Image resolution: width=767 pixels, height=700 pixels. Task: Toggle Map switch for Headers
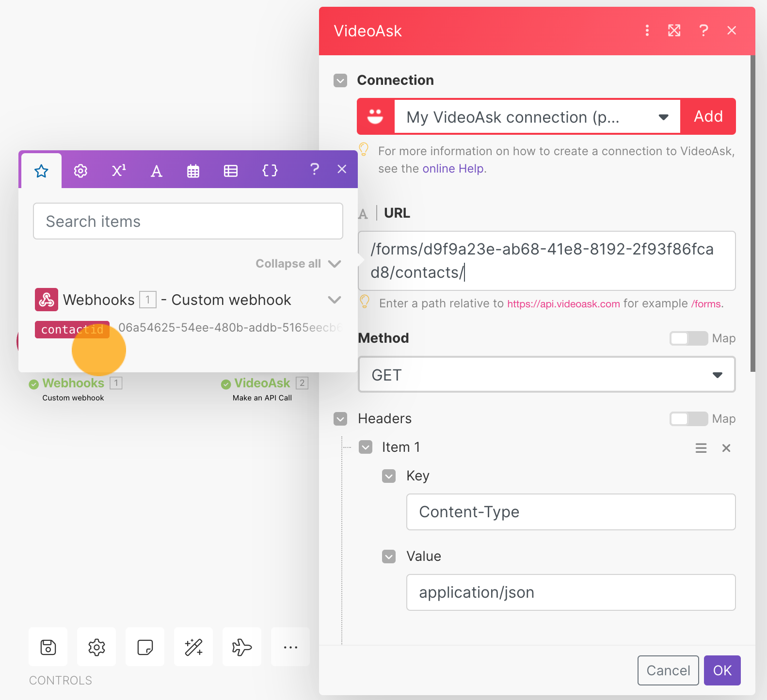[688, 419]
